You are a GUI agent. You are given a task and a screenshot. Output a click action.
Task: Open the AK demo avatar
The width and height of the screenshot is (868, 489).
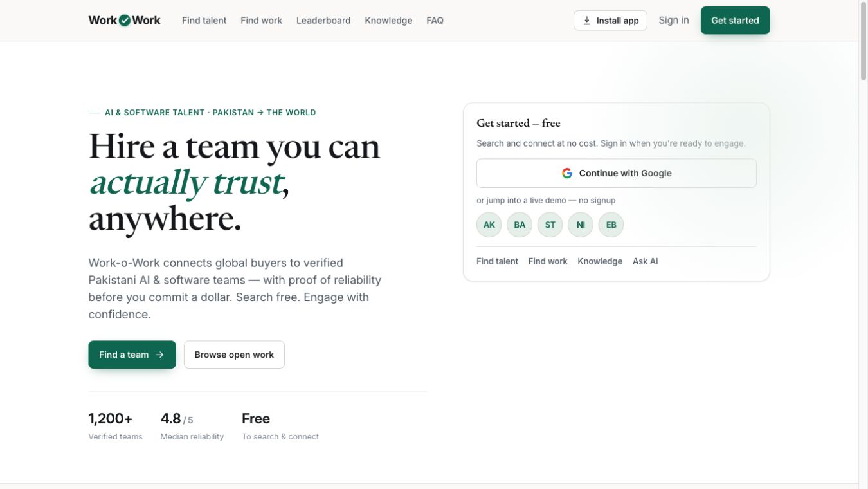point(489,225)
